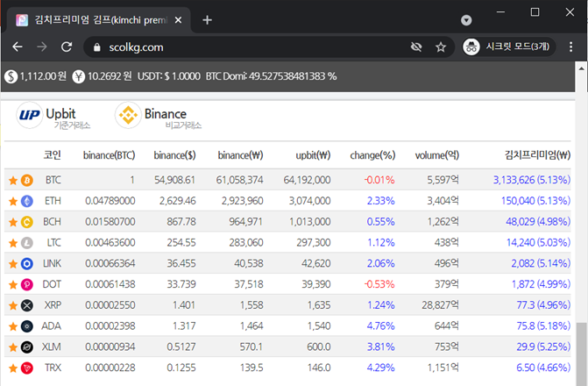588x386 pixels.
Task: Open the tab search dropdown arrow
Action: coord(466,20)
